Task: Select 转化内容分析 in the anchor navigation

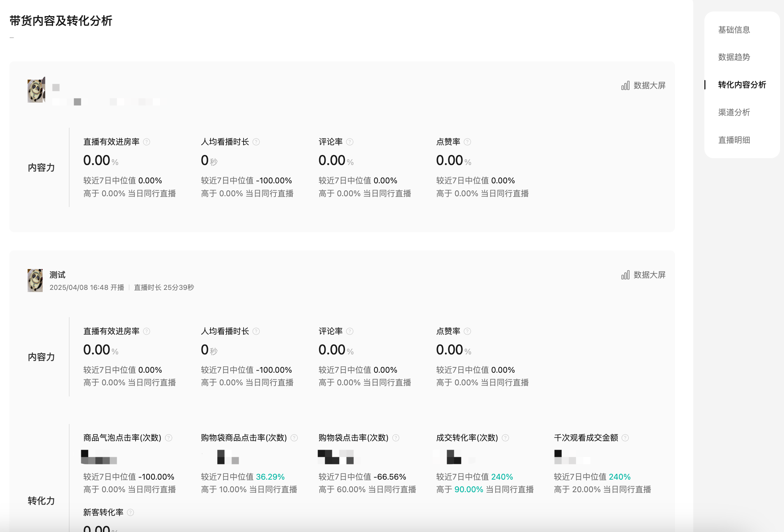Action: tap(742, 85)
